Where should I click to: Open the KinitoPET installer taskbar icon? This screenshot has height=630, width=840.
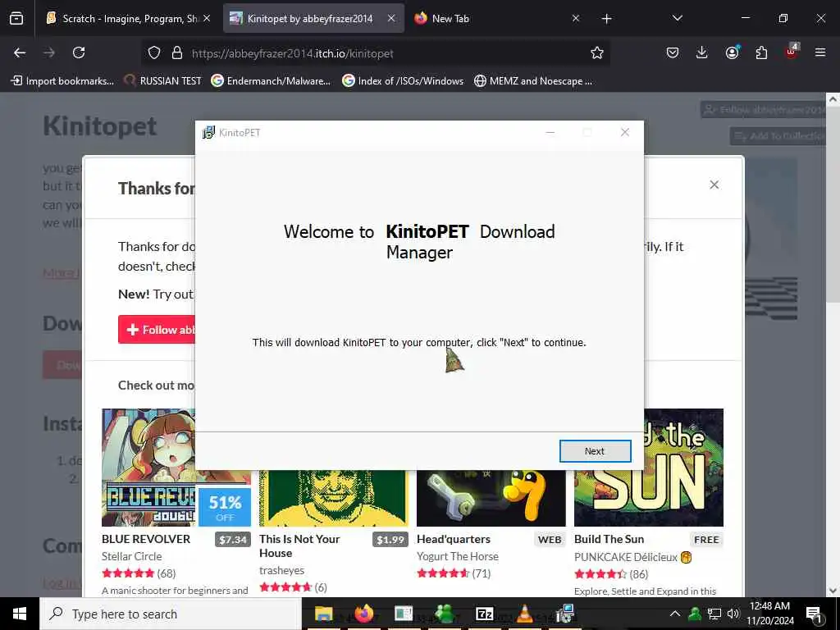coord(564,614)
